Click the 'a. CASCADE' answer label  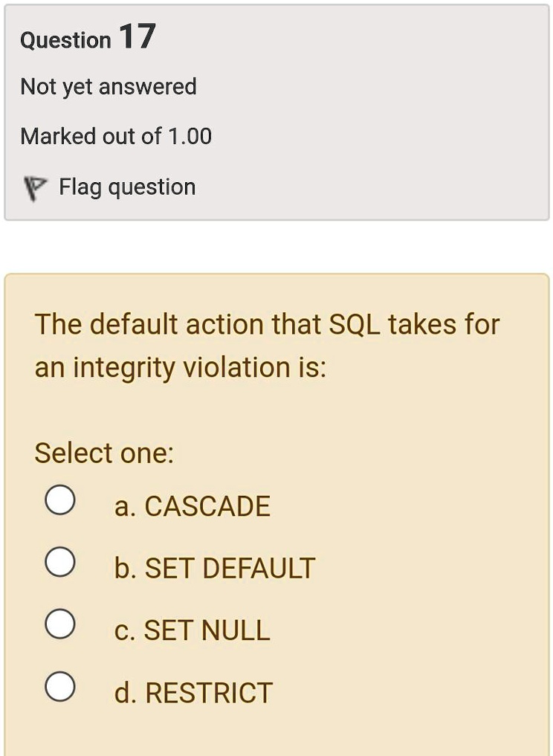point(193,506)
